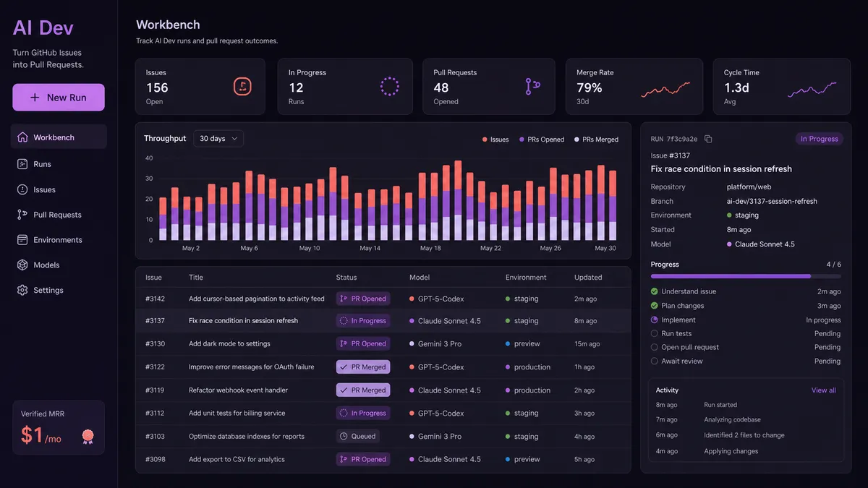Viewport: 868px width, 488px height.
Task: Click the PR Merged badge for issue #3122
Action: [363, 367]
